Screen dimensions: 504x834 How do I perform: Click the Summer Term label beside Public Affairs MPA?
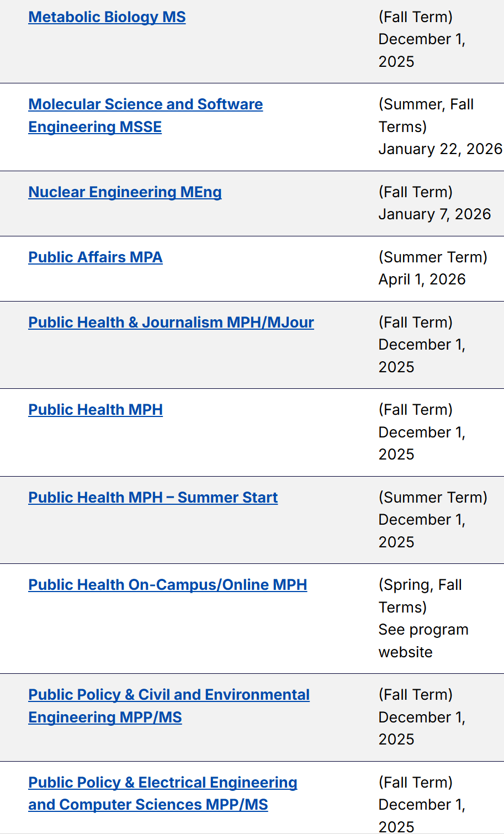tap(433, 257)
